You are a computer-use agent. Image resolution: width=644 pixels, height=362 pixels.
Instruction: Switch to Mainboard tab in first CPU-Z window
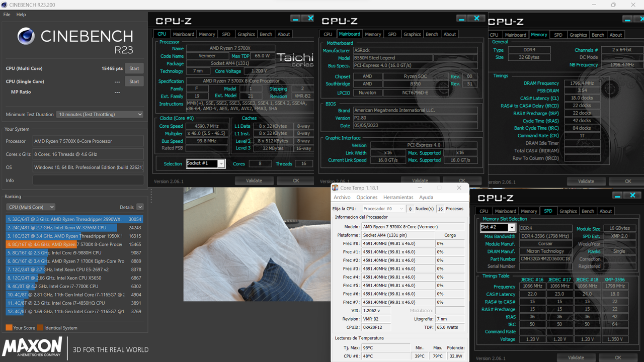pos(184,34)
